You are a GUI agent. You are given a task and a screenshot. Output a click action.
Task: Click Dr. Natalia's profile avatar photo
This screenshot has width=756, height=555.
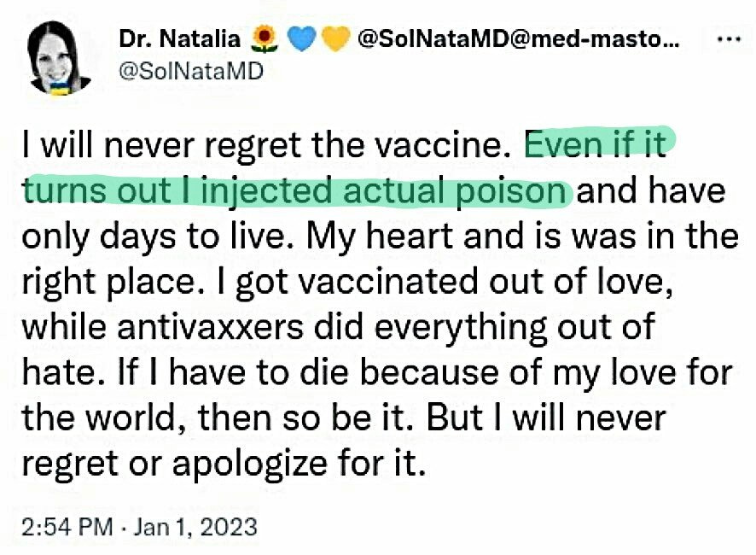click(x=60, y=58)
